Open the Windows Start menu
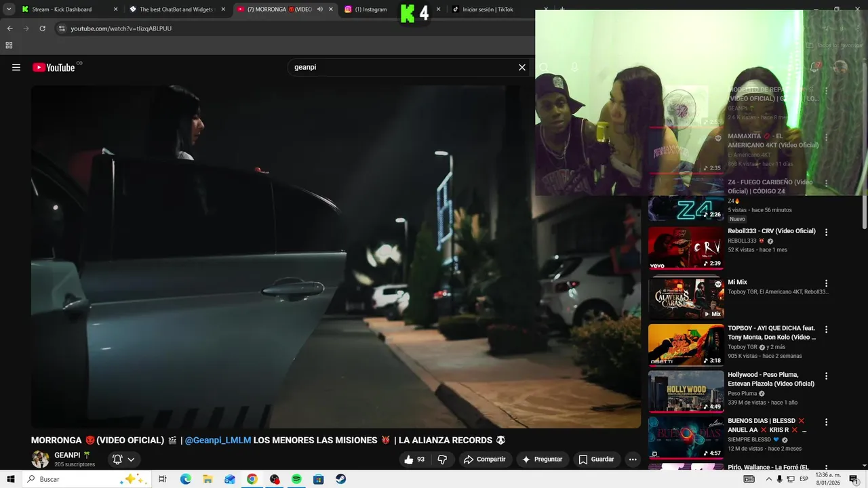This screenshot has height=488, width=868. click(10, 479)
